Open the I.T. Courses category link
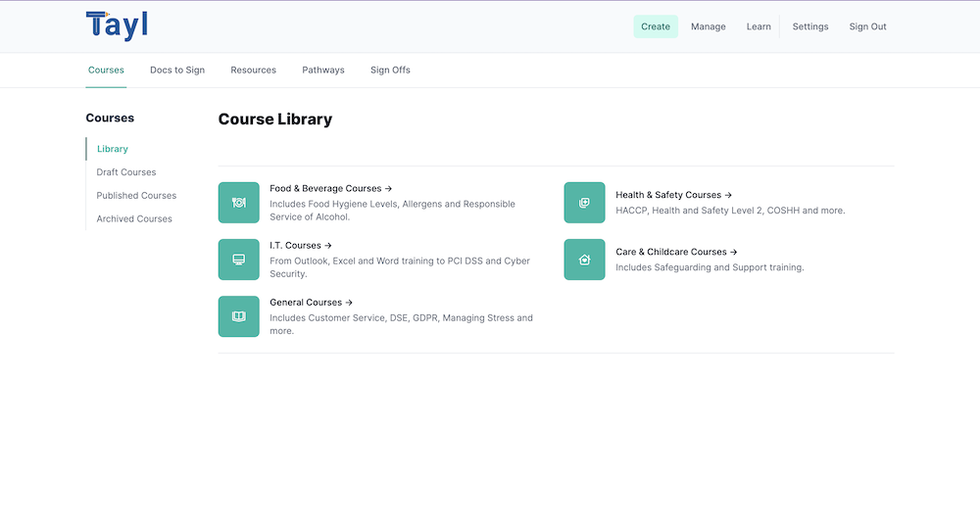Screen dimensions: 980x523 pos(300,245)
